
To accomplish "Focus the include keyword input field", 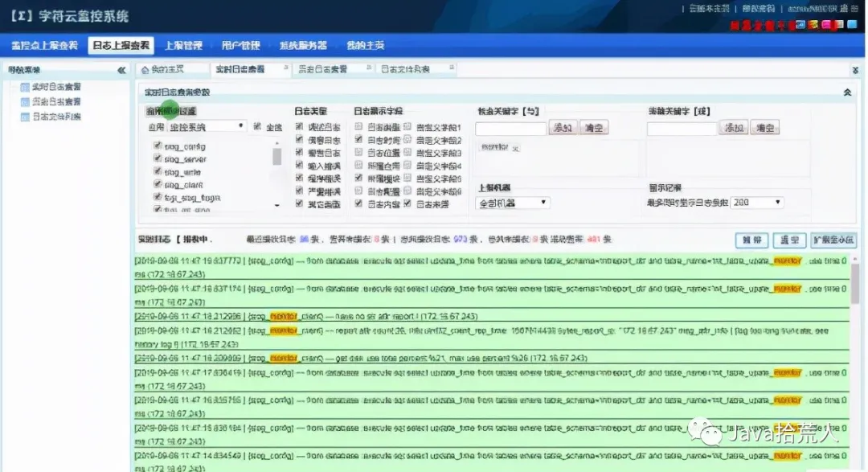I will tap(510, 129).
